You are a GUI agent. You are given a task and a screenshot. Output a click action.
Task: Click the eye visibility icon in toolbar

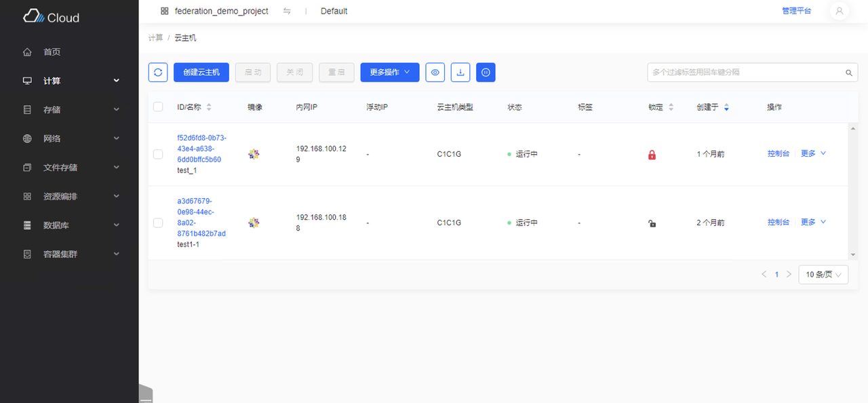[435, 72]
